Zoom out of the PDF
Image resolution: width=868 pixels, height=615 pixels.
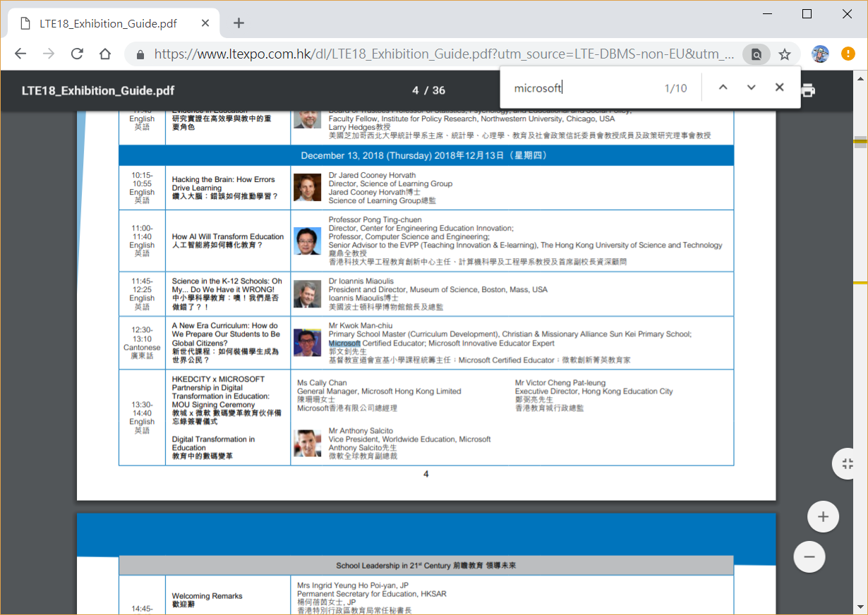click(809, 556)
